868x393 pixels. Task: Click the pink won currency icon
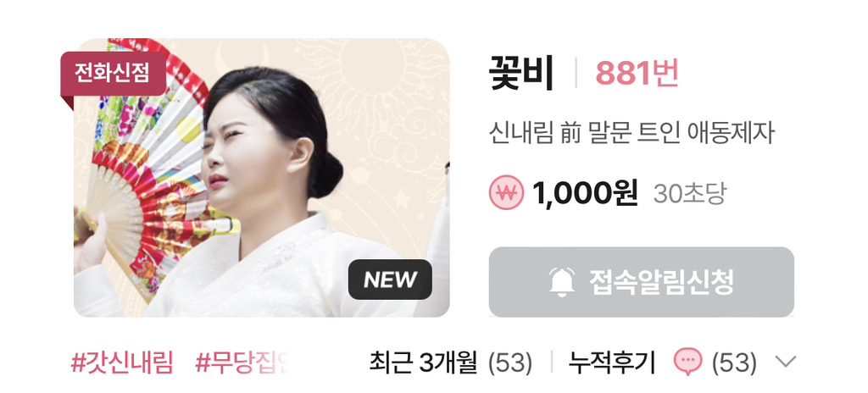tap(506, 192)
